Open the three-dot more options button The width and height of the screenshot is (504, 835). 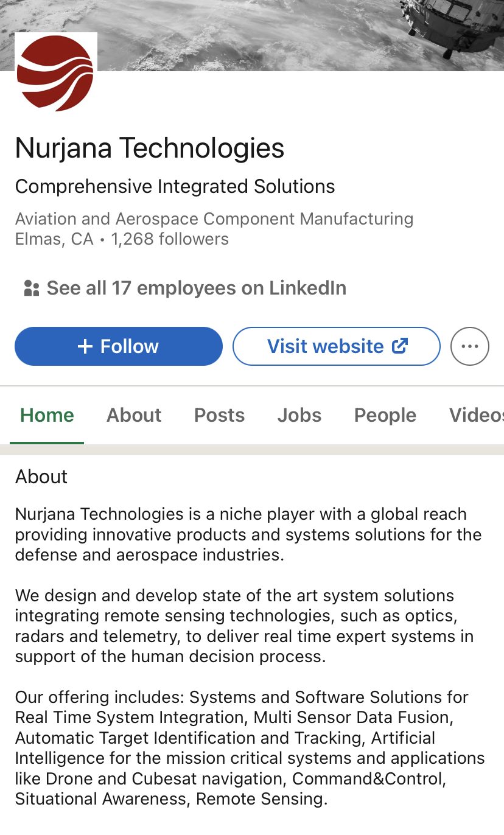(x=469, y=346)
